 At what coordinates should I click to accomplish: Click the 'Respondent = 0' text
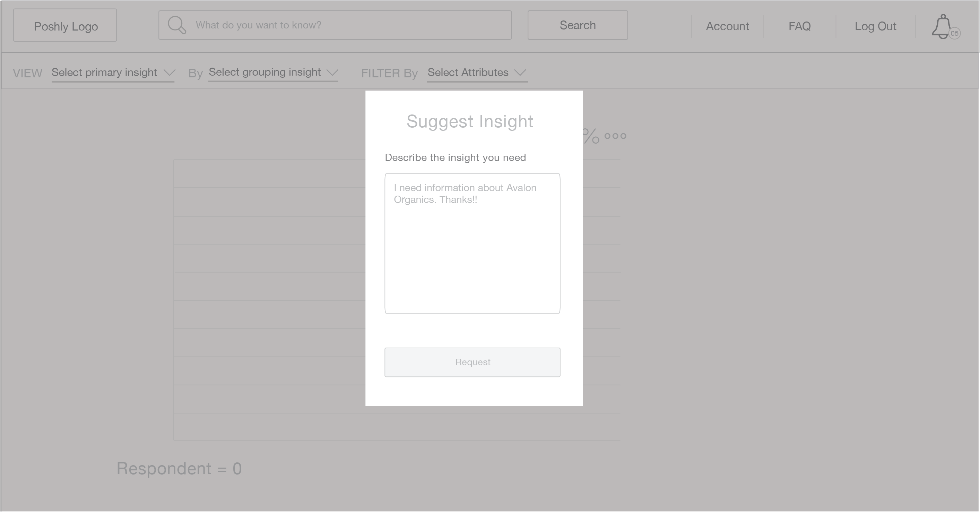pyautogui.click(x=179, y=469)
